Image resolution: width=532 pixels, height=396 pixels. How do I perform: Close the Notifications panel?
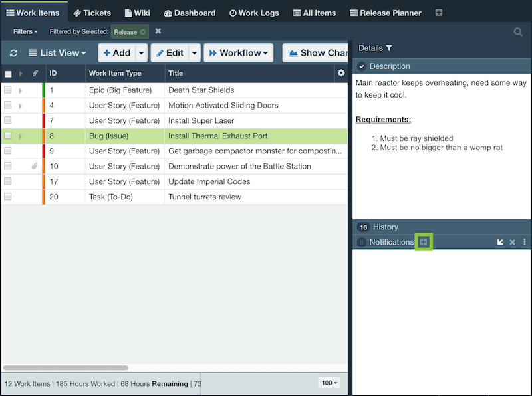(x=512, y=242)
